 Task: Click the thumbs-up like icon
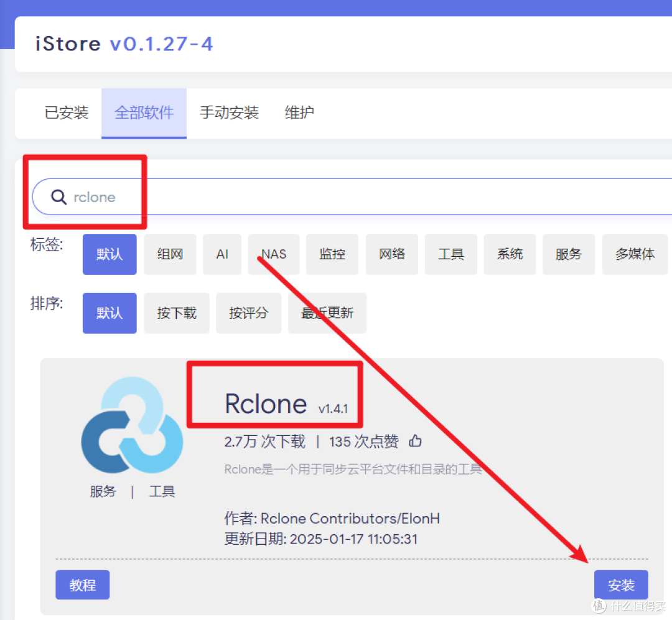coord(415,440)
